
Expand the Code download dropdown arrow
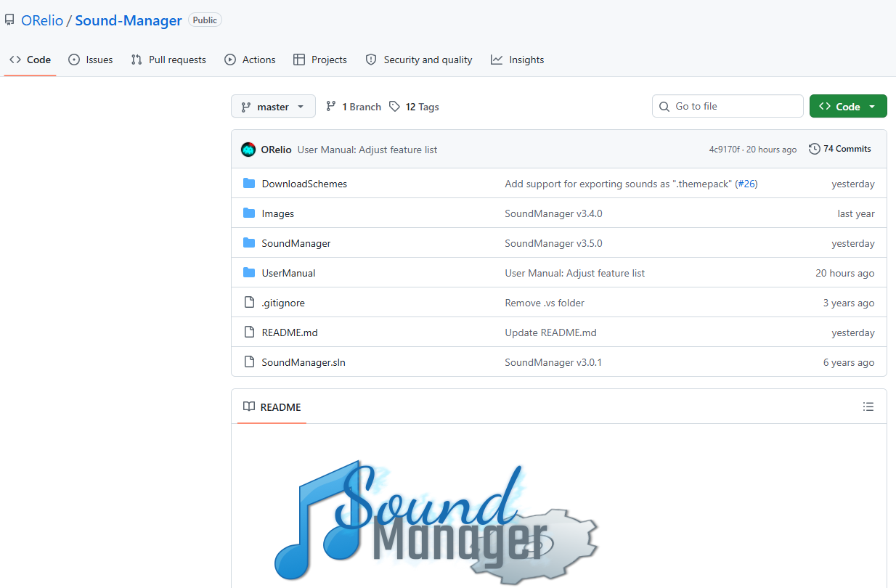[x=872, y=105]
